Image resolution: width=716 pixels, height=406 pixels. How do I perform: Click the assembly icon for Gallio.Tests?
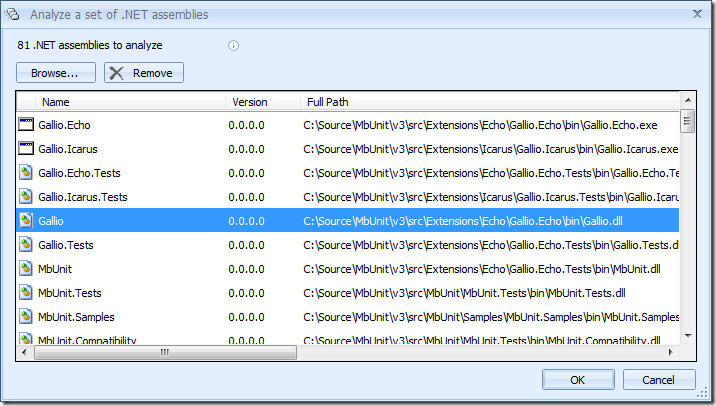pyautogui.click(x=26, y=245)
